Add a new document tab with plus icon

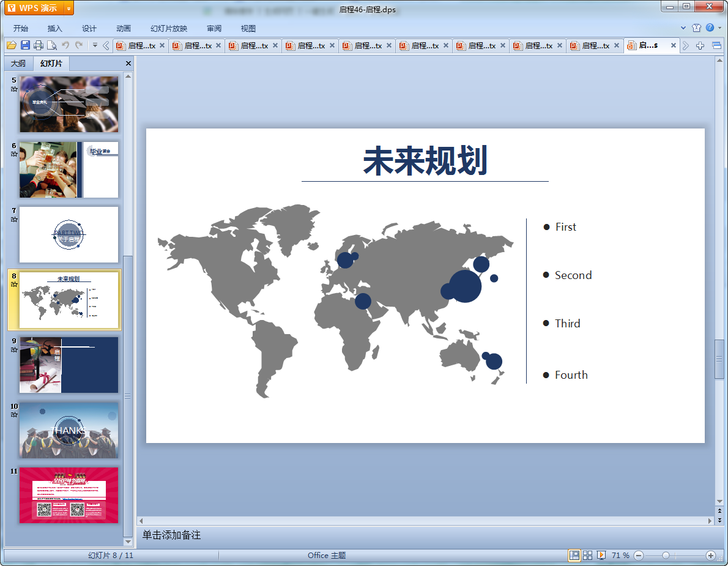click(700, 45)
